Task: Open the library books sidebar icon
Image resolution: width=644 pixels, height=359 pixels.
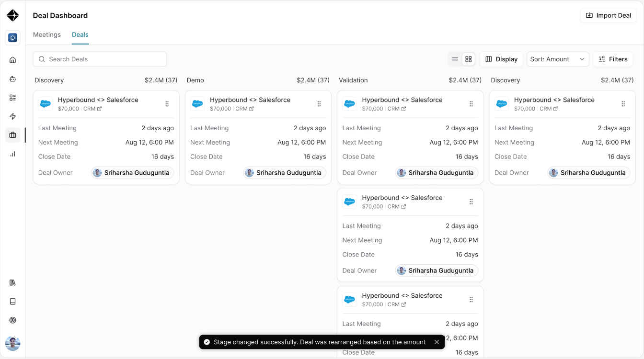Action: (13, 282)
